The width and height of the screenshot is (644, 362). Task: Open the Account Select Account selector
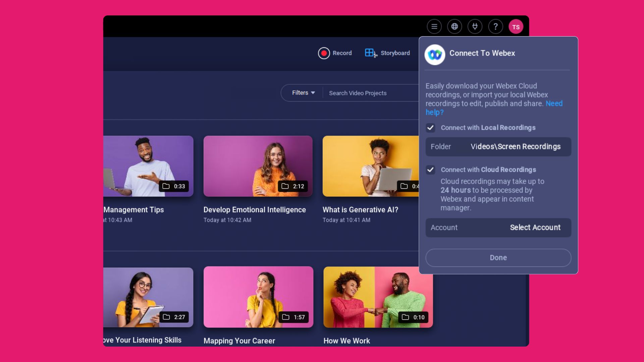click(x=498, y=228)
